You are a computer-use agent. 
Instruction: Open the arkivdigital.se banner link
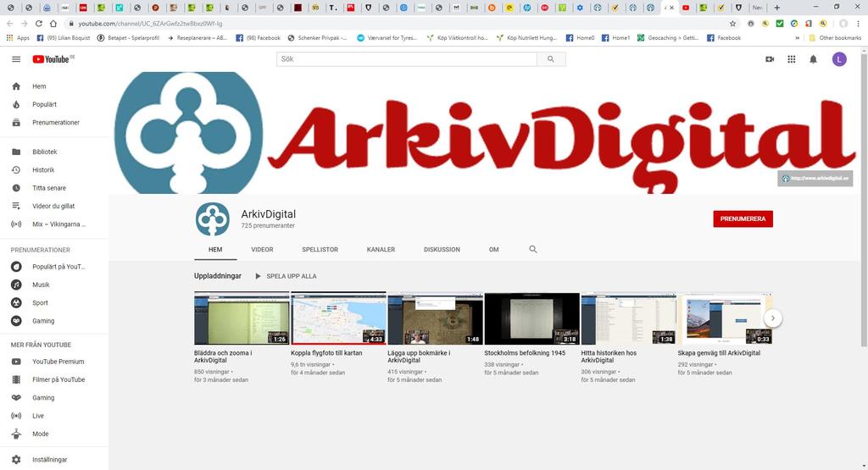(815, 178)
